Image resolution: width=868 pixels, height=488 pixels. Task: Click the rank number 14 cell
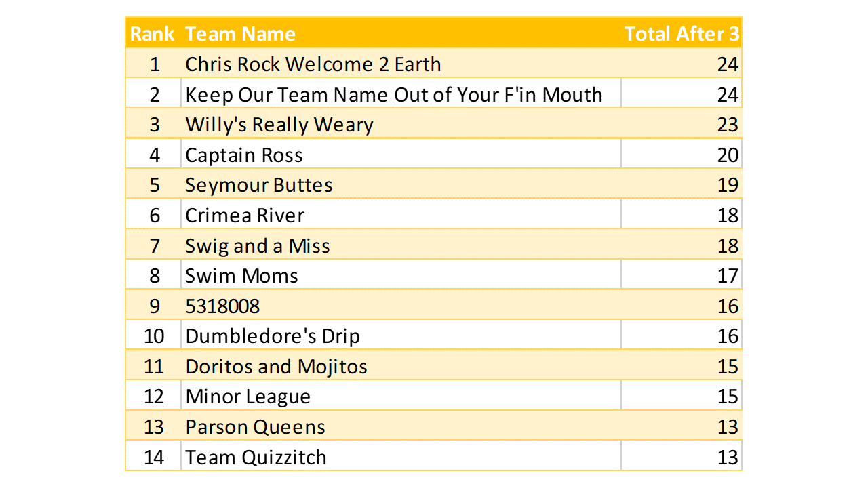[154, 457]
